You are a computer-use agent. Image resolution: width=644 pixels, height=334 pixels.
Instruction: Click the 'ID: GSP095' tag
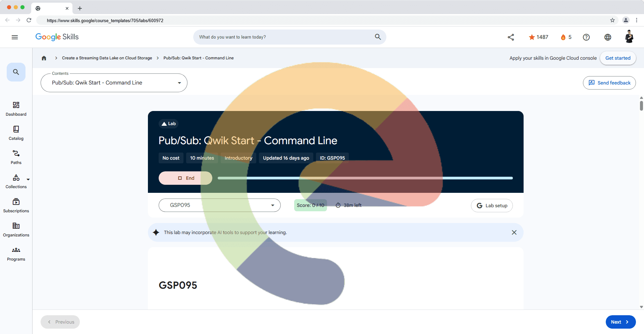[332, 158]
